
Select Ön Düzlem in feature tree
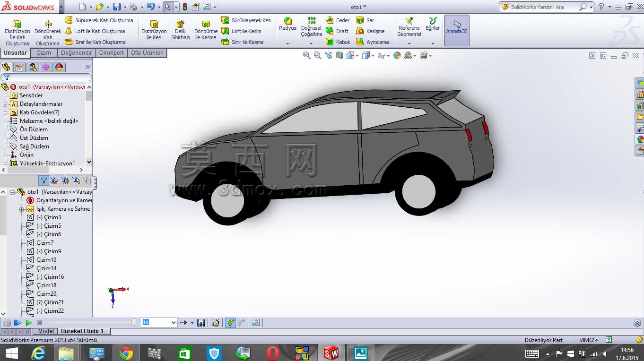coord(34,129)
